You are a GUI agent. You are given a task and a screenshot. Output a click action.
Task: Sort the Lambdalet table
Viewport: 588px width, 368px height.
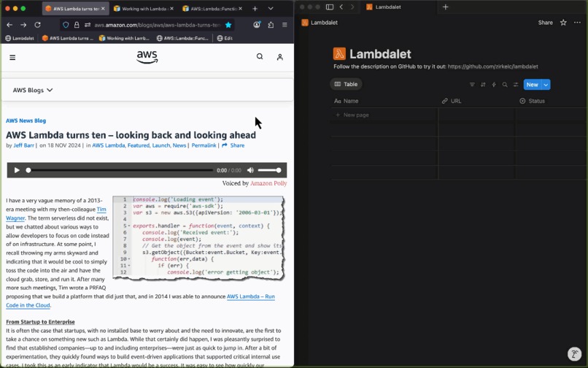pyautogui.click(x=483, y=85)
